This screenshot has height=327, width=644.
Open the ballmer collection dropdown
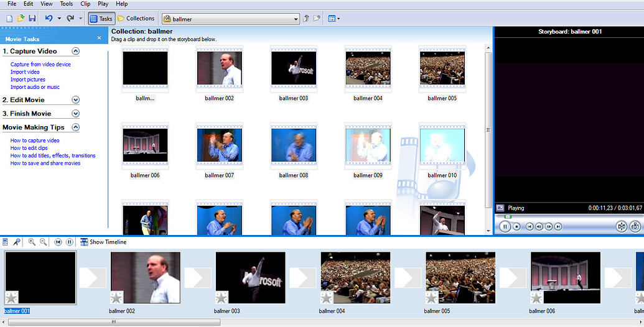230,19
